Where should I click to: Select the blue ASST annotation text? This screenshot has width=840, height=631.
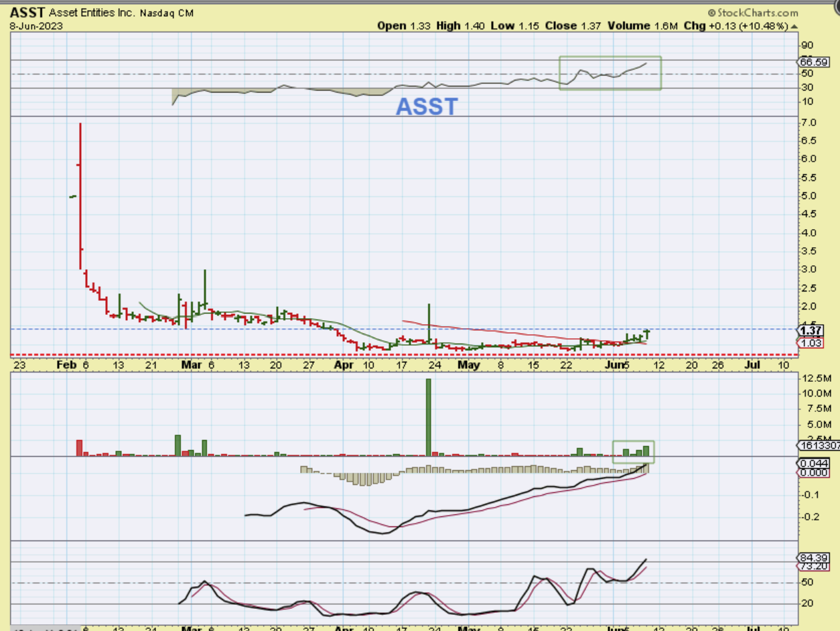click(x=427, y=107)
